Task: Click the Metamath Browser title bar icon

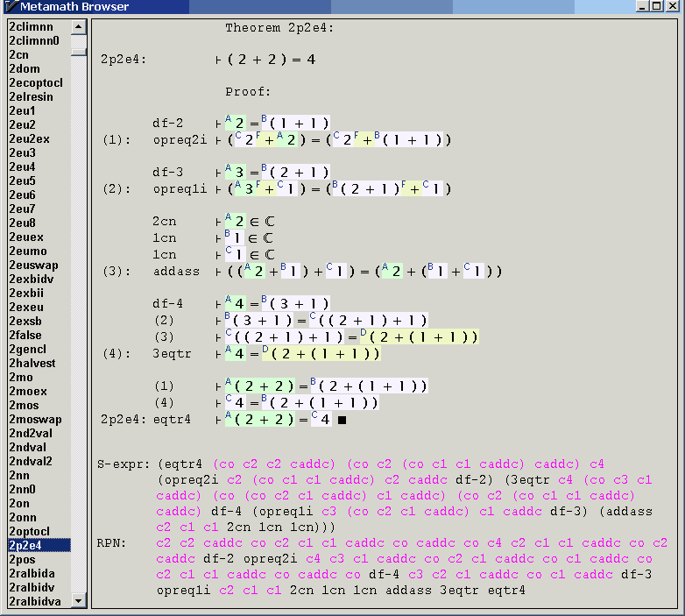Action: (x=11, y=6)
